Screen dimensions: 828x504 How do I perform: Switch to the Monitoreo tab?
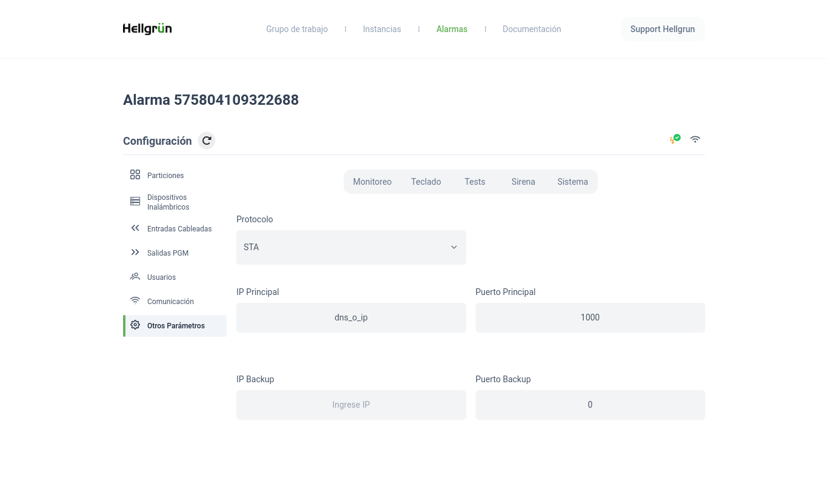pos(372,182)
